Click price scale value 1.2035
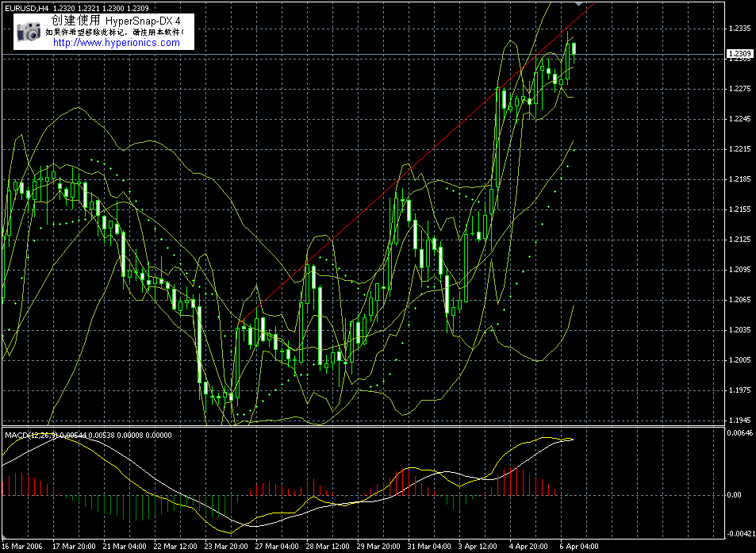The height and width of the screenshot is (553, 756). (x=740, y=330)
